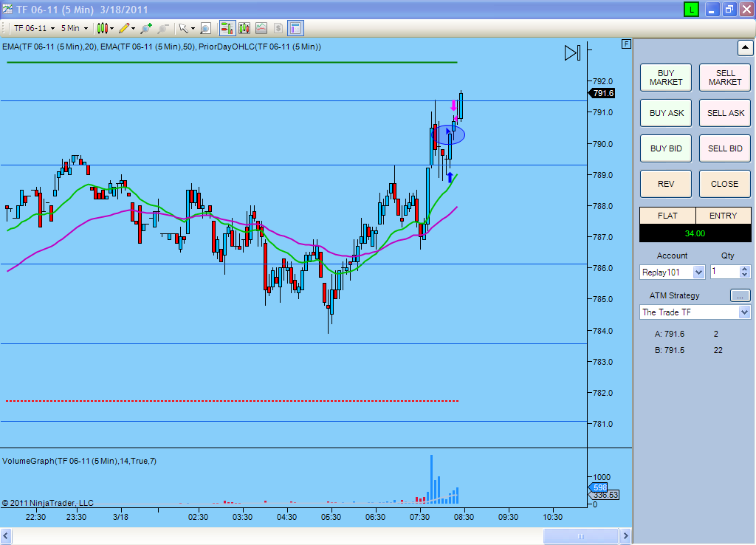Click the ATM Strategy ellipsis button

point(740,295)
